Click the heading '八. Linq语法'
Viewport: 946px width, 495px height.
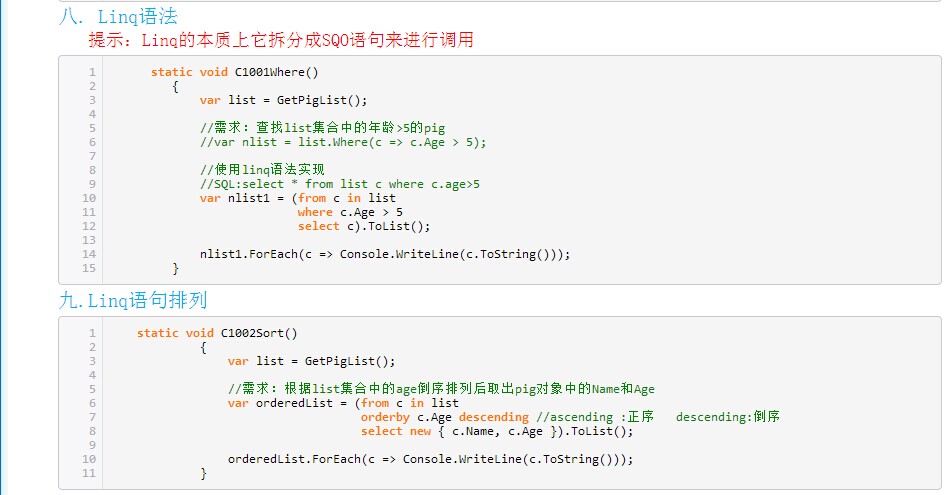(x=118, y=16)
